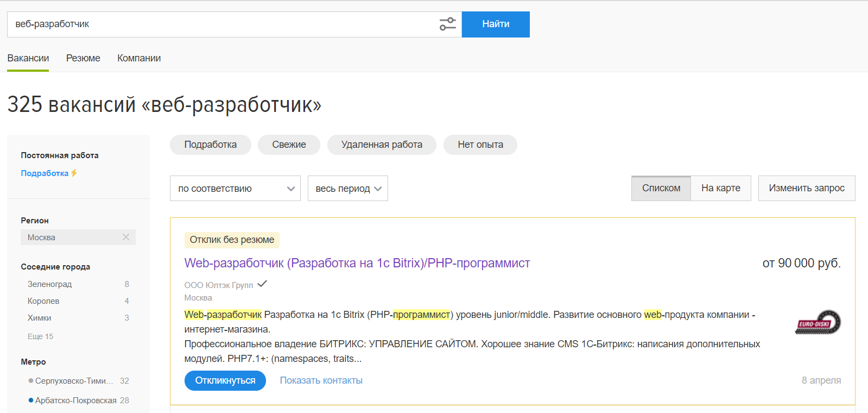This screenshot has height=413, width=868.
Task: Open the весь период dropdown
Action: coord(348,189)
